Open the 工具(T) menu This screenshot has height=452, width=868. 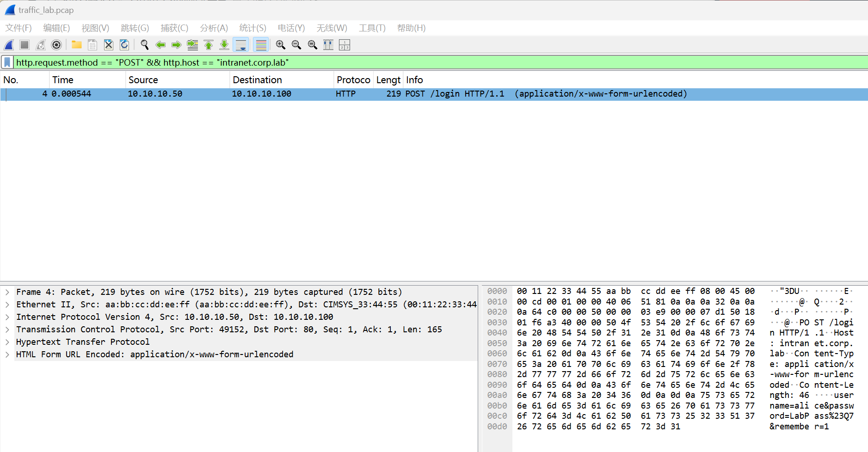tap(372, 28)
